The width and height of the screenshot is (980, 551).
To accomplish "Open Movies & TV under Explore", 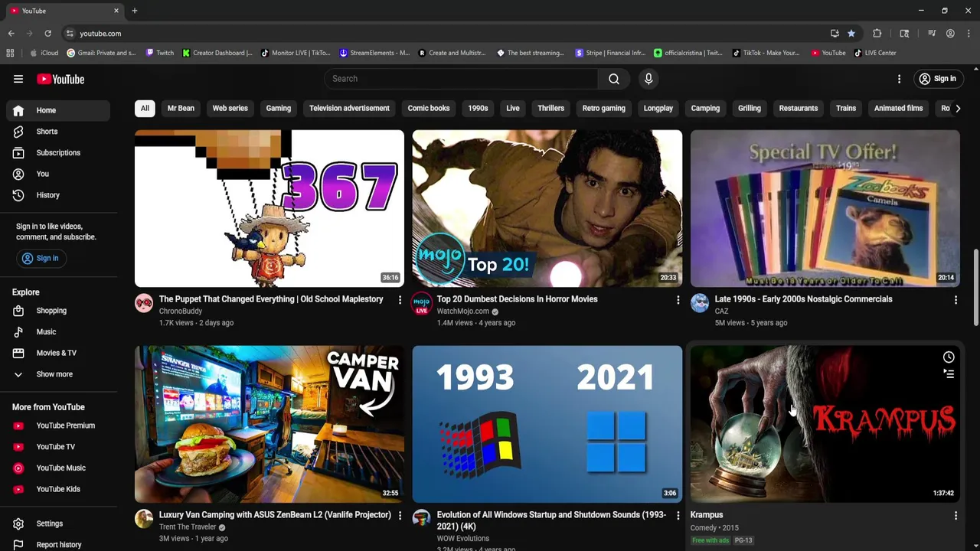I will [59, 353].
